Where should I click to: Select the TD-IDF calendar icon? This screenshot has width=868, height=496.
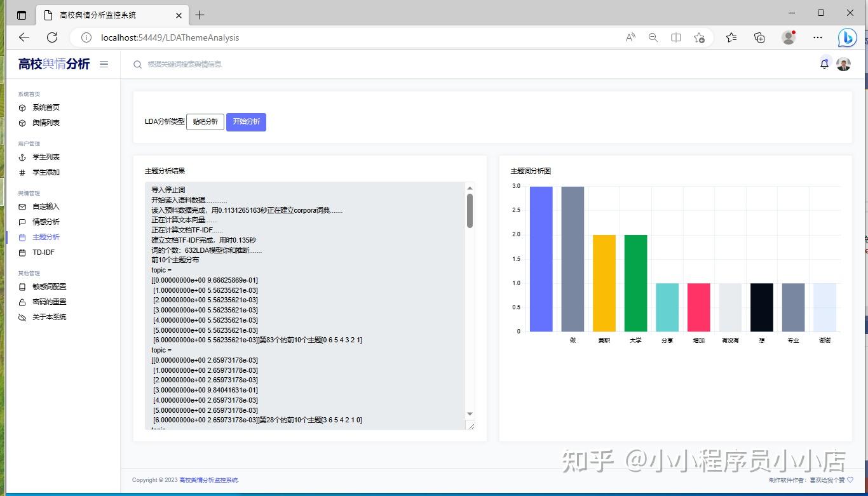pyautogui.click(x=22, y=252)
